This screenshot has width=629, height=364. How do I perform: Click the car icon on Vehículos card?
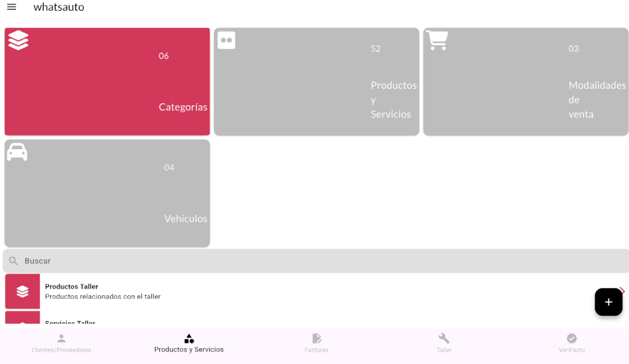(17, 152)
